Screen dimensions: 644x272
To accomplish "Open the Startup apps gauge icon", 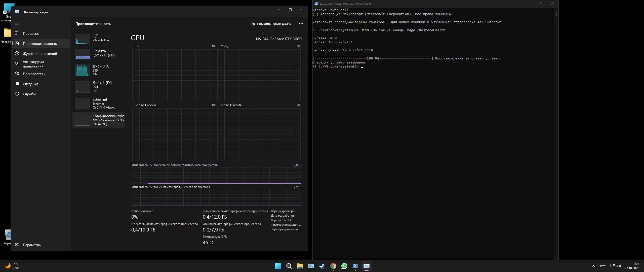I will (x=17, y=63).
